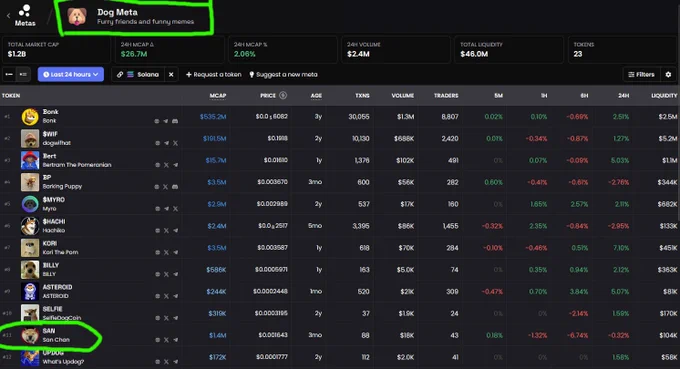Open Bonk's Discord icon
The image size is (680, 369).
tap(175, 121)
